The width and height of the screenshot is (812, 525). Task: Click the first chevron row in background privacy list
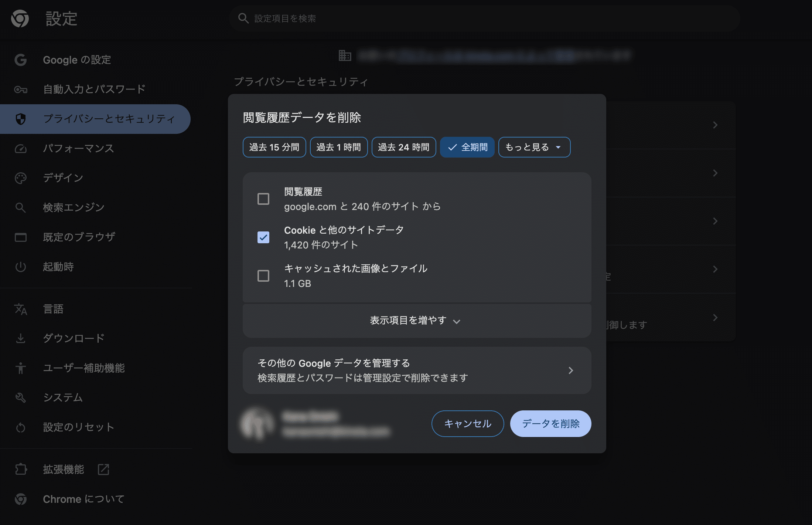coord(715,125)
